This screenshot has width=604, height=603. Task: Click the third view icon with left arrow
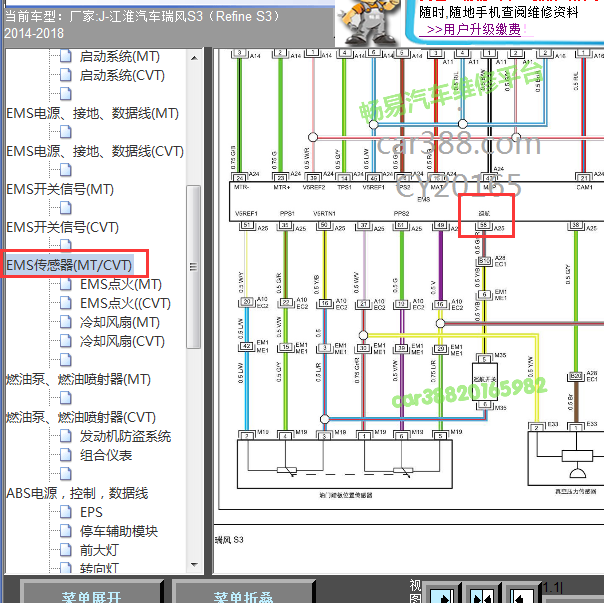coord(522,595)
